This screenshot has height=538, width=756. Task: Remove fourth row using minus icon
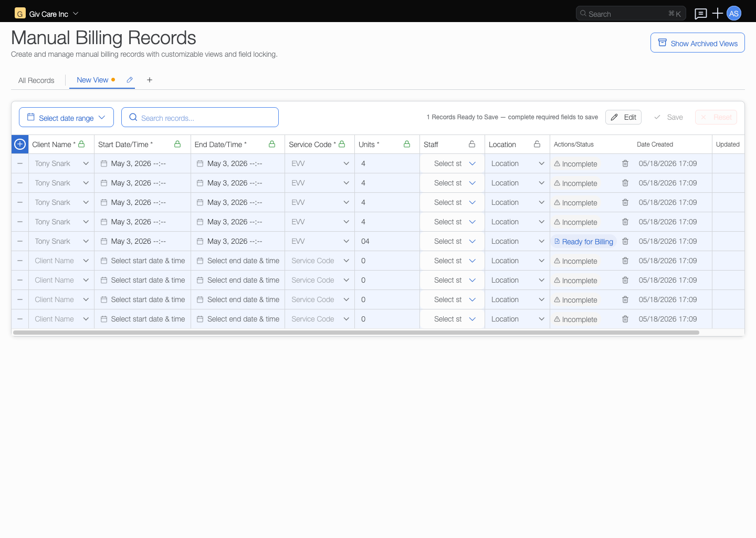[20, 222]
